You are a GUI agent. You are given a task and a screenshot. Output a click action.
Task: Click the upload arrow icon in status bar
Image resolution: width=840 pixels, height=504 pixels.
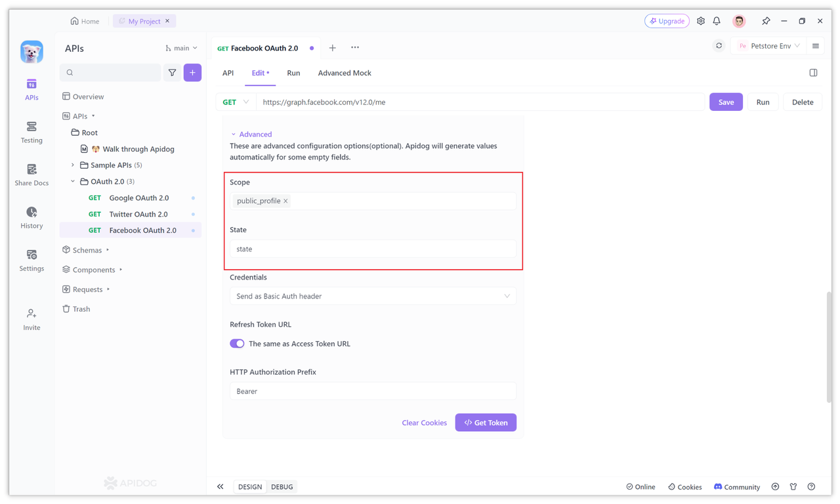775,487
